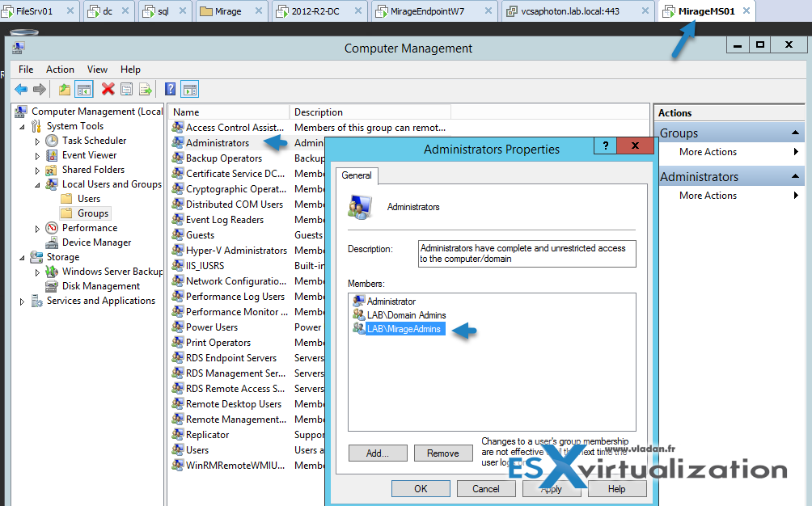Expand the Event Viewer tree node
The height and width of the screenshot is (506, 812).
pyautogui.click(x=37, y=156)
